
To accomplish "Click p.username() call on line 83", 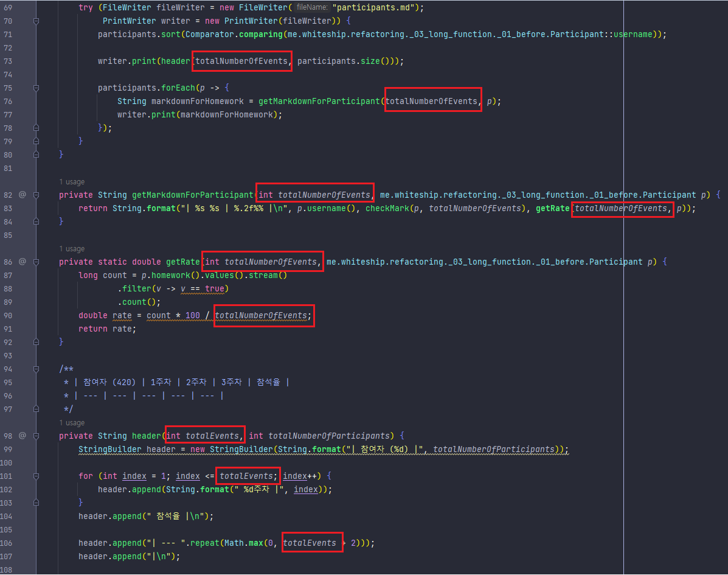I will coord(326,208).
